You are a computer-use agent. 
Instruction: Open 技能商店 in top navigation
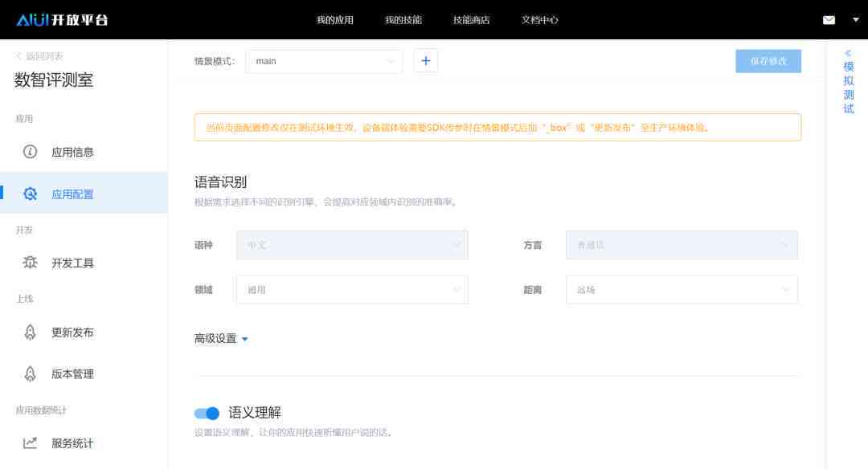tap(471, 20)
